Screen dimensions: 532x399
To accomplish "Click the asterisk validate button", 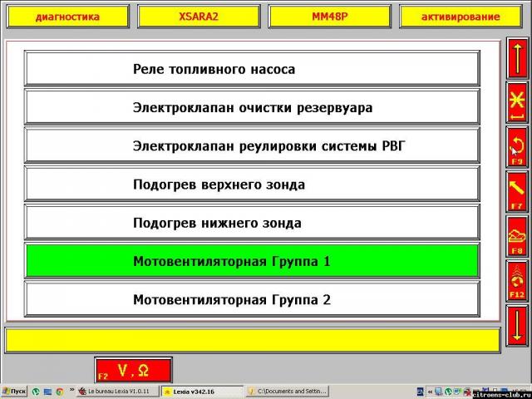I will click(517, 103).
